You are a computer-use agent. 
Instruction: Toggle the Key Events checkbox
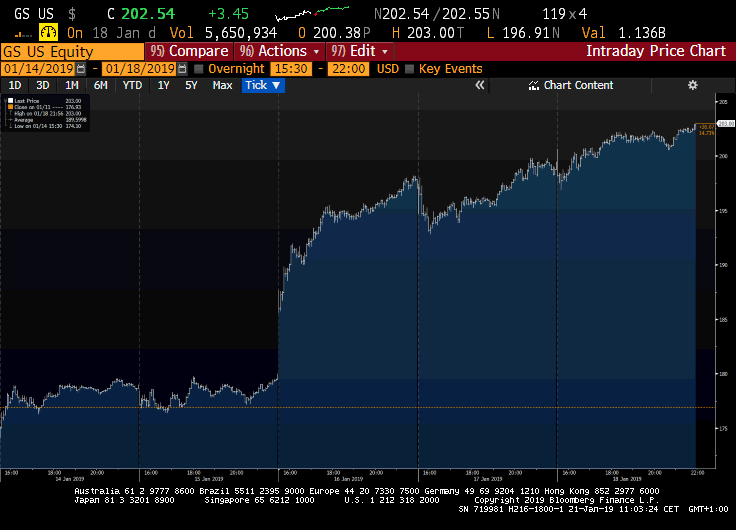pos(409,69)
